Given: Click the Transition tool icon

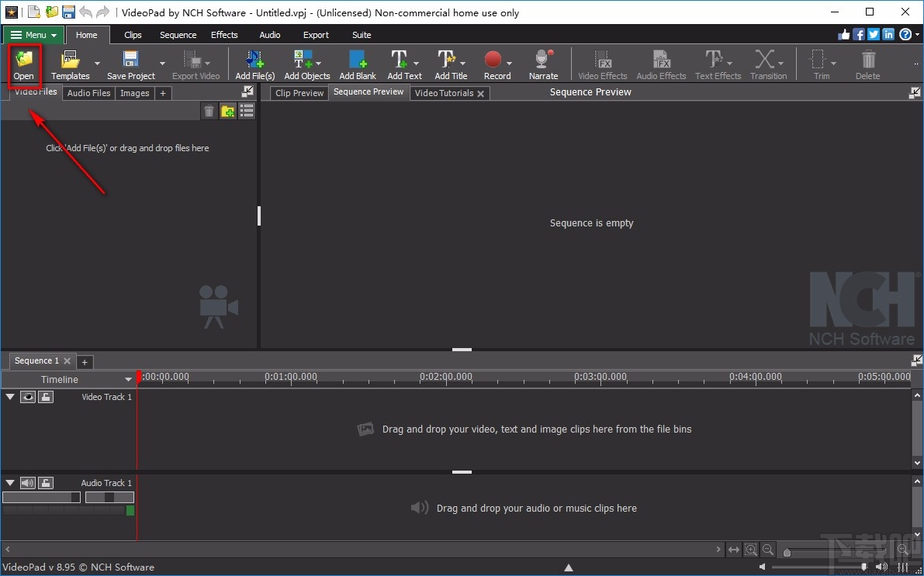Looking at the screenshot, I should [764, 60].
